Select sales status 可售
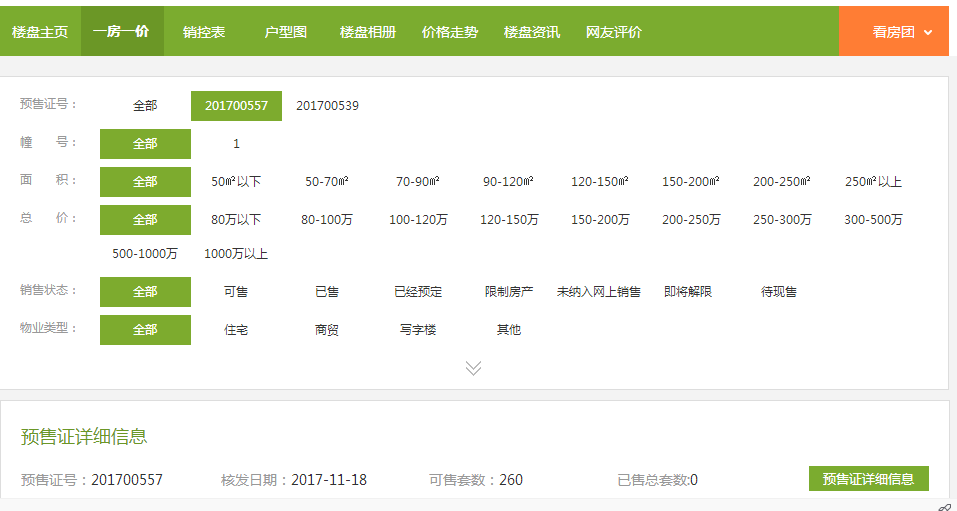This screenshot has width=957, height=511. 236,292
